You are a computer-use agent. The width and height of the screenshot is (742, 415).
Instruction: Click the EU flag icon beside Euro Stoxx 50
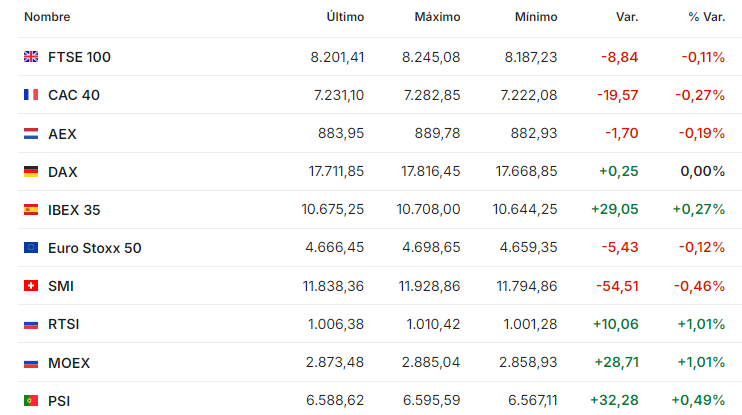point(31,247)
